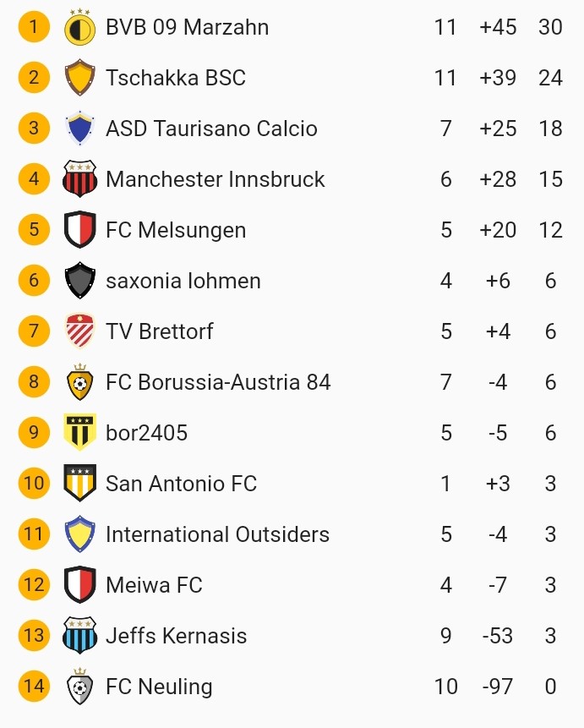
Task: Click the bor2405 yellow striped crest
Action: point(80,433)
